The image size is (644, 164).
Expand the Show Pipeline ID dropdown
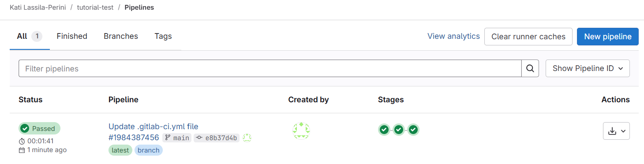point(588,68)
